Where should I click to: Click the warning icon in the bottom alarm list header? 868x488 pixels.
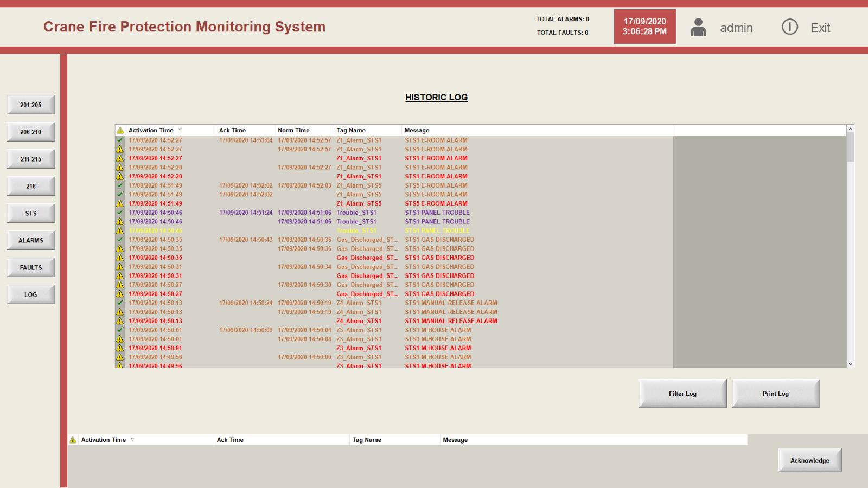click(73, 440)
